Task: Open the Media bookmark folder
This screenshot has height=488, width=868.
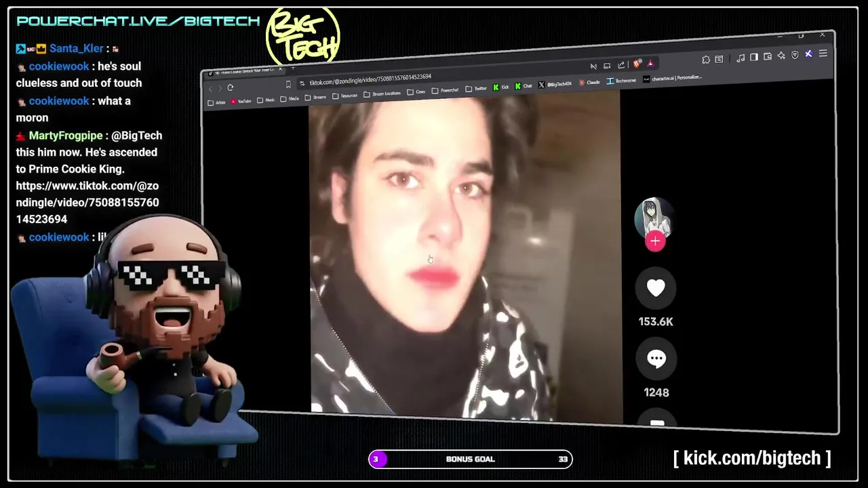Action: [290, 99]
